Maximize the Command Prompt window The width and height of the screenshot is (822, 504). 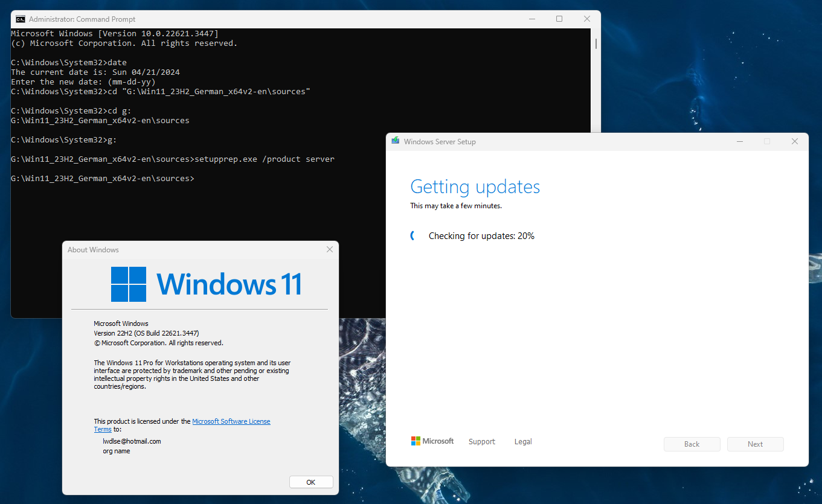[559, 19]
